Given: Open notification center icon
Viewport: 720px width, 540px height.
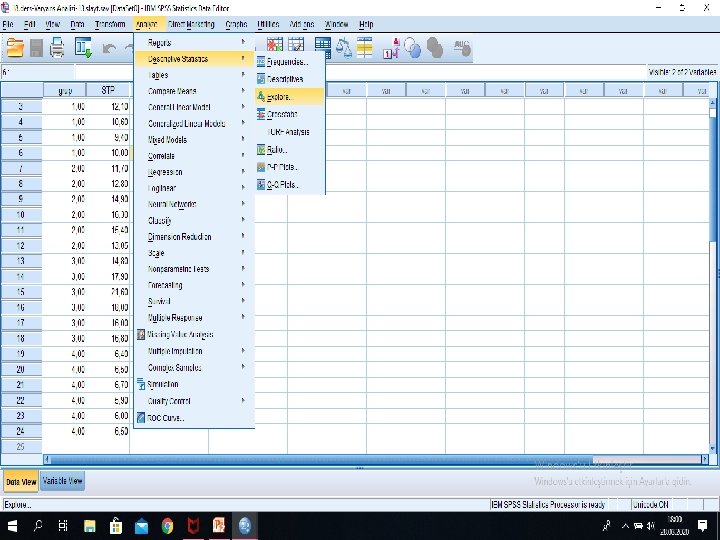Looking at the screenshot, I should point(703,526).
